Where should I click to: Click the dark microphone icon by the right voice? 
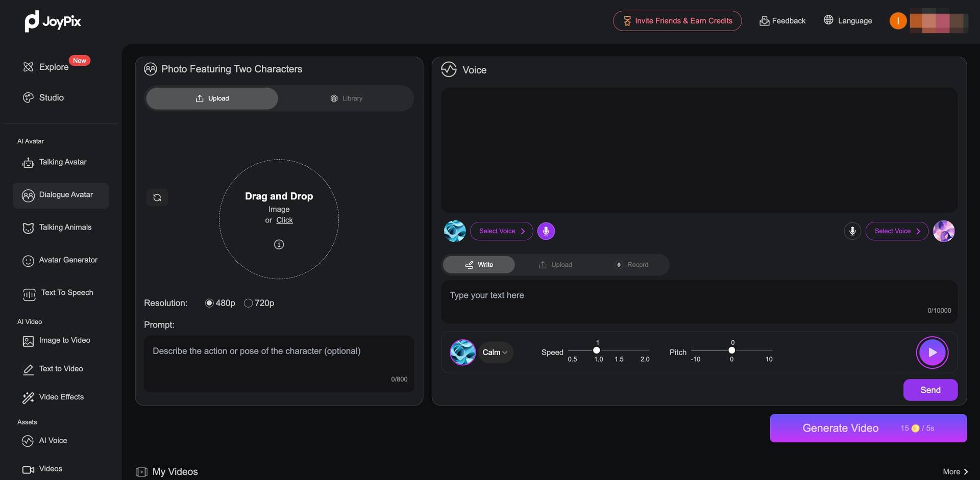[852, 231]
